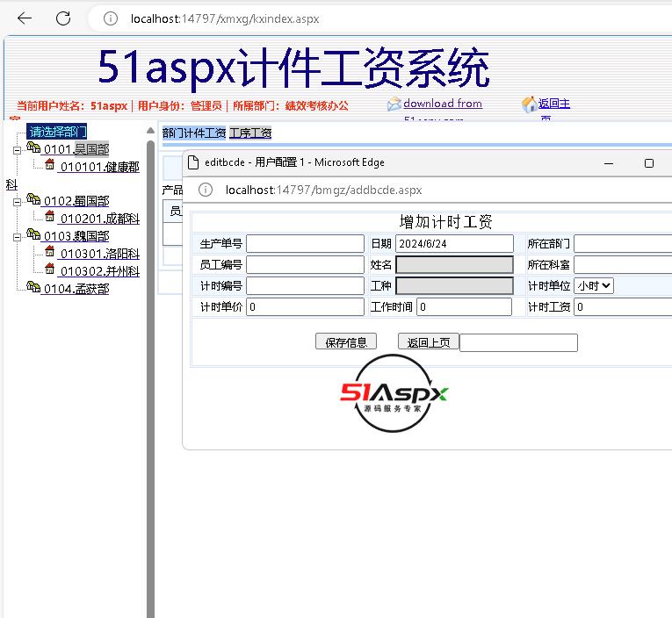The width and height of the screenshot is (672, 618).
Task: Click the greyed 工种 field
Action: tap(454, 285)
